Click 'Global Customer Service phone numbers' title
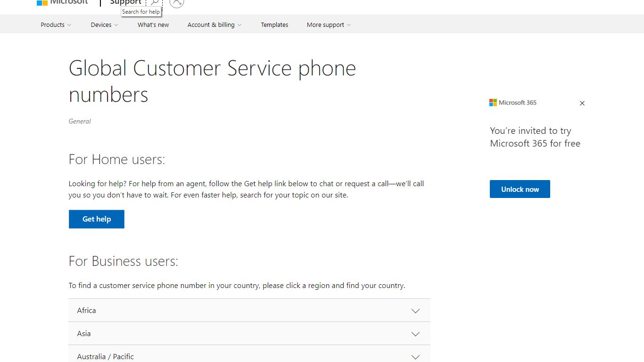 click(x=212, y=81)
